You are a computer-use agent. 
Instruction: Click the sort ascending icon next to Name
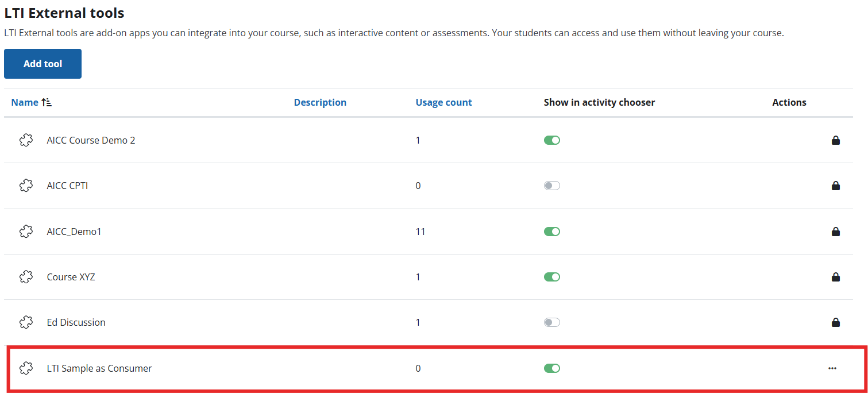[x=47, y=102]
